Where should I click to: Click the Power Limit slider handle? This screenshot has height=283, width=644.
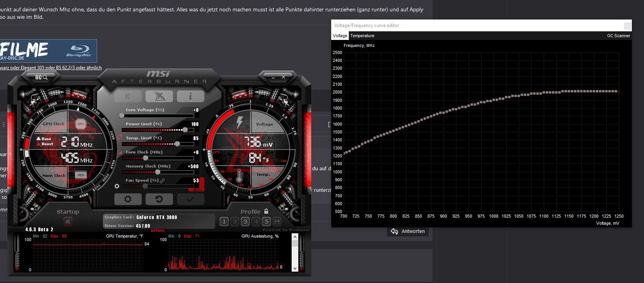click(x=185, y=130)
